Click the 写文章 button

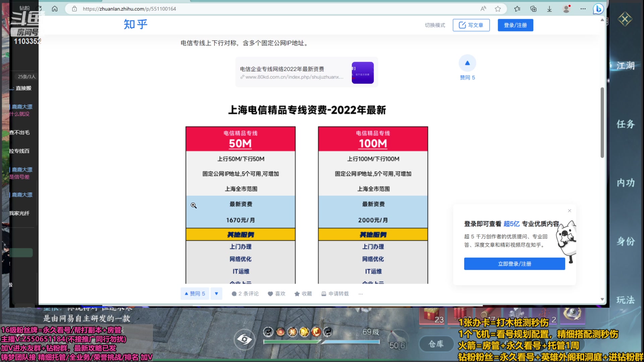point(471,25)
